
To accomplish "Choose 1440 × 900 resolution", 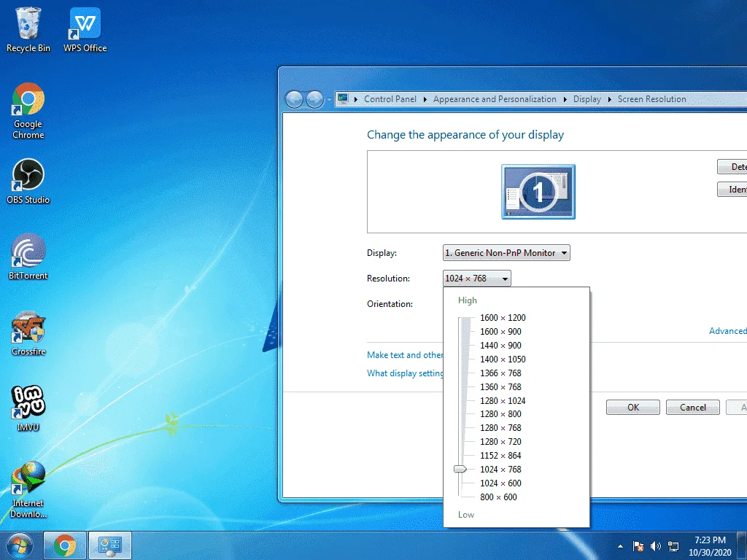I will pos(500,345).
